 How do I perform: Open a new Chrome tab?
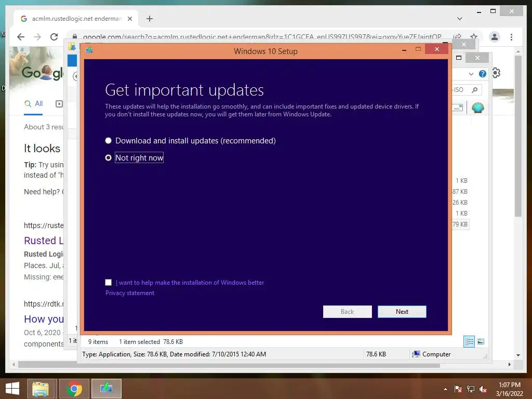(x=150, y=19)
